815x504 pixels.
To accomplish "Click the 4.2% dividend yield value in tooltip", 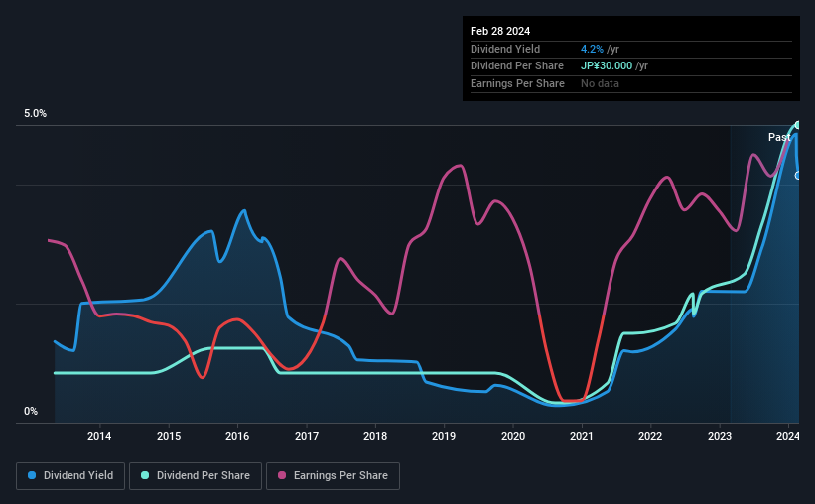I will tap(592, 49).
